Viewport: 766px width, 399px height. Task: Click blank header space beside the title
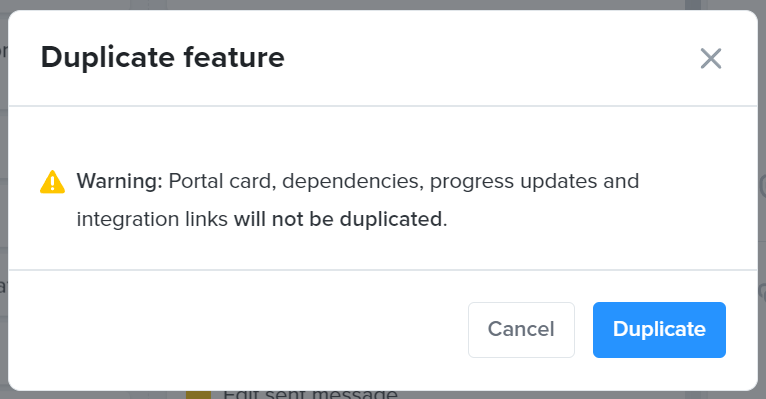[x=489, y=58]
